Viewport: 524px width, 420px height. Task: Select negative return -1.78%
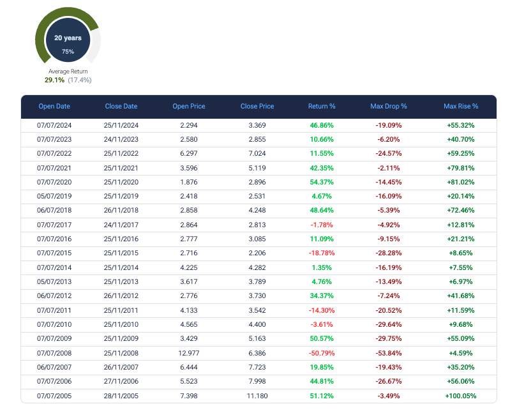(x=322, y=225)
